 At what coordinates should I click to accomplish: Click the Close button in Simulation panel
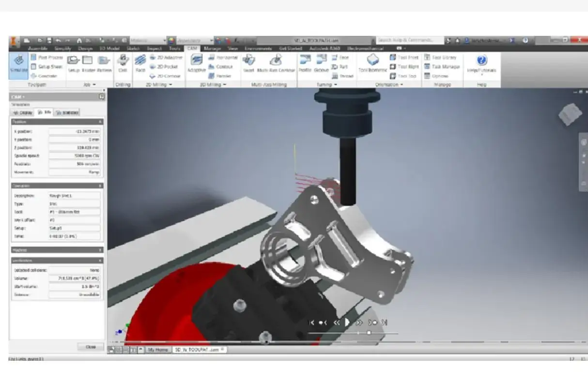click(91, 347)
